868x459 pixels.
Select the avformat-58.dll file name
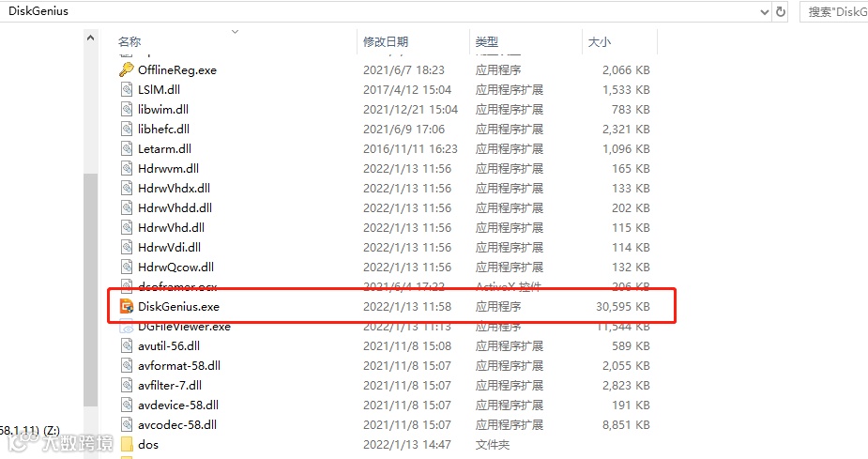[x=179, y=365]
